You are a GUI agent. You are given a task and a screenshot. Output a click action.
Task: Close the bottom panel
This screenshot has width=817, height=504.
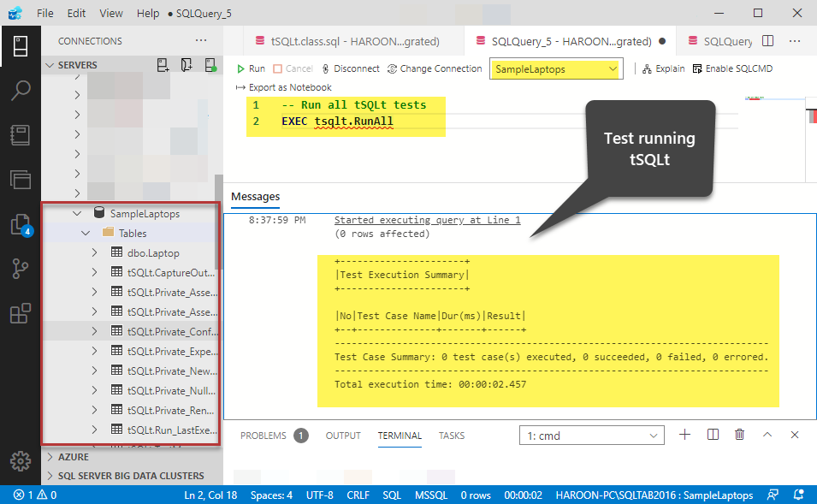pos(795,435)
